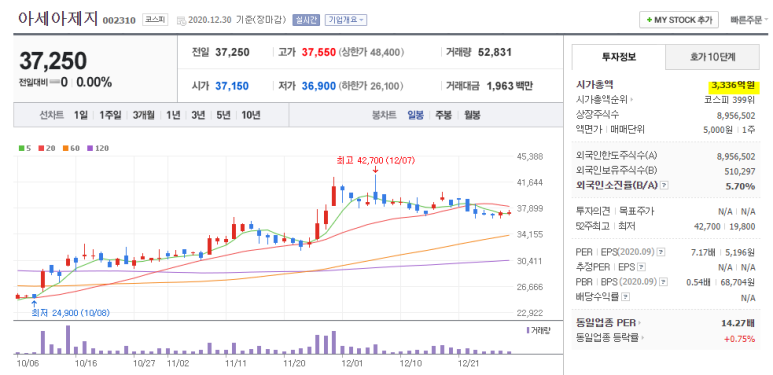Open the 시가총액순위 link

[x=604, y=100]
